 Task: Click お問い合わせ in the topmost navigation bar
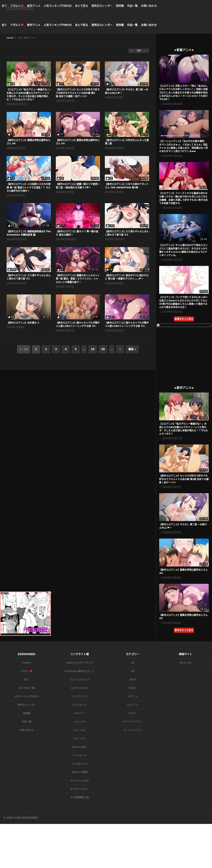coord(149,6)
